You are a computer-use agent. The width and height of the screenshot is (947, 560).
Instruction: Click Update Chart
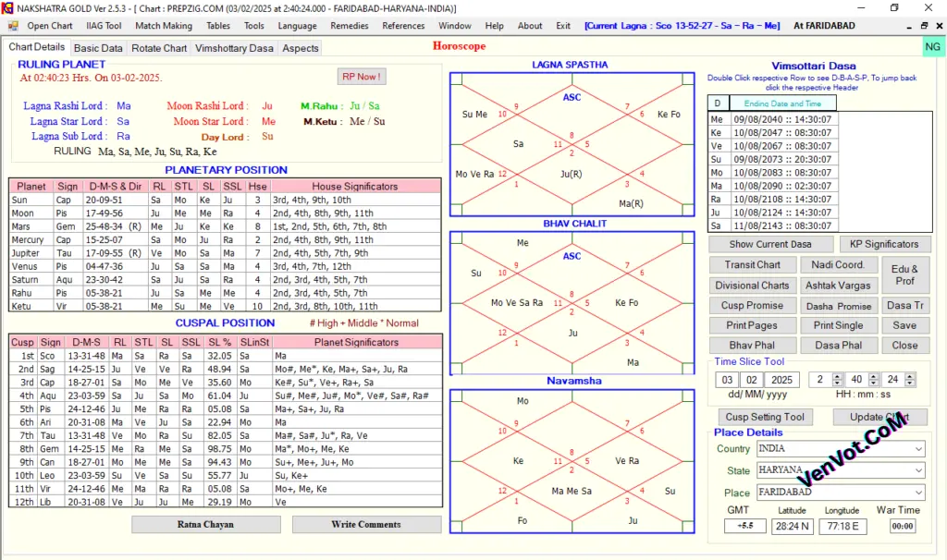point(879,417)
